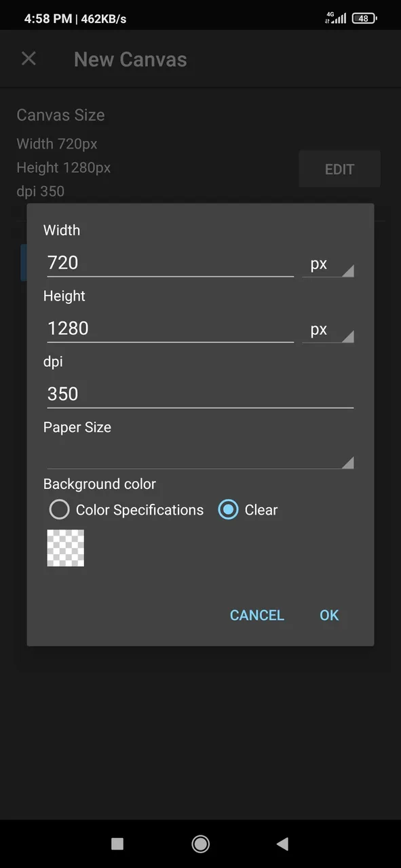Tap the New Canvas title
The height and width of the screenshot is (868, 401).
click(x=130, y=59)
